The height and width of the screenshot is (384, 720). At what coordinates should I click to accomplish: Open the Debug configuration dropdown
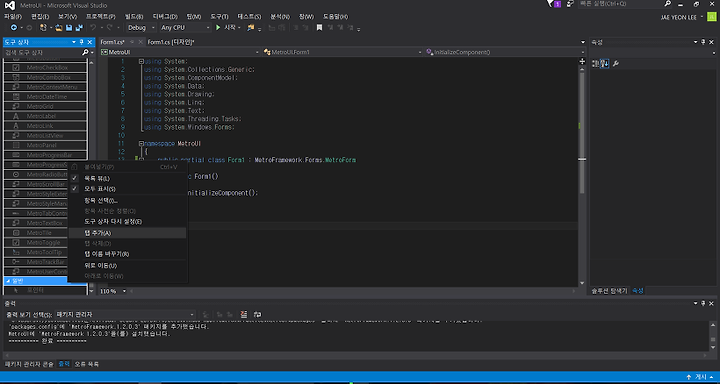click(141, 28)
